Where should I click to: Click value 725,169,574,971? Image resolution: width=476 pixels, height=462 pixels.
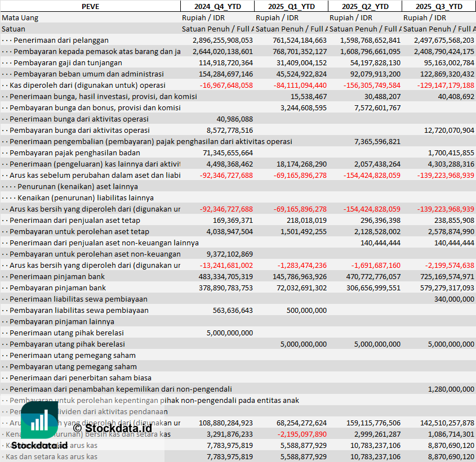coord(447,277)
